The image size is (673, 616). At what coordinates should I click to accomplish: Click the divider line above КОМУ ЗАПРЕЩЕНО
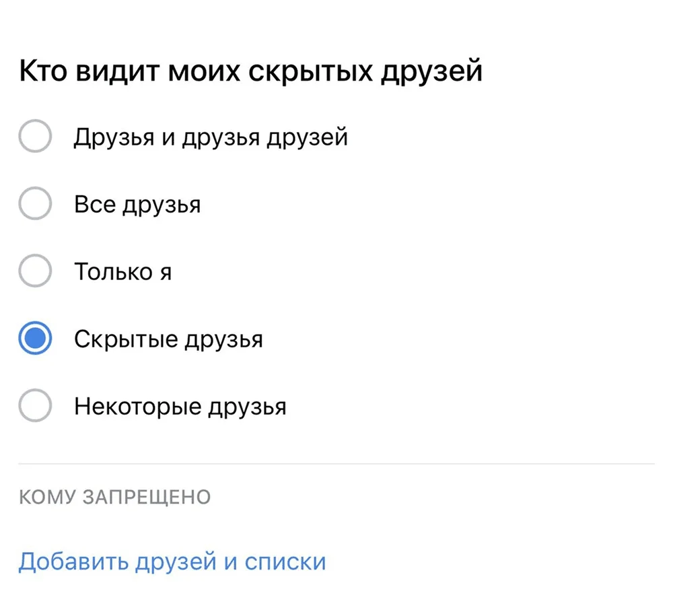336,464
